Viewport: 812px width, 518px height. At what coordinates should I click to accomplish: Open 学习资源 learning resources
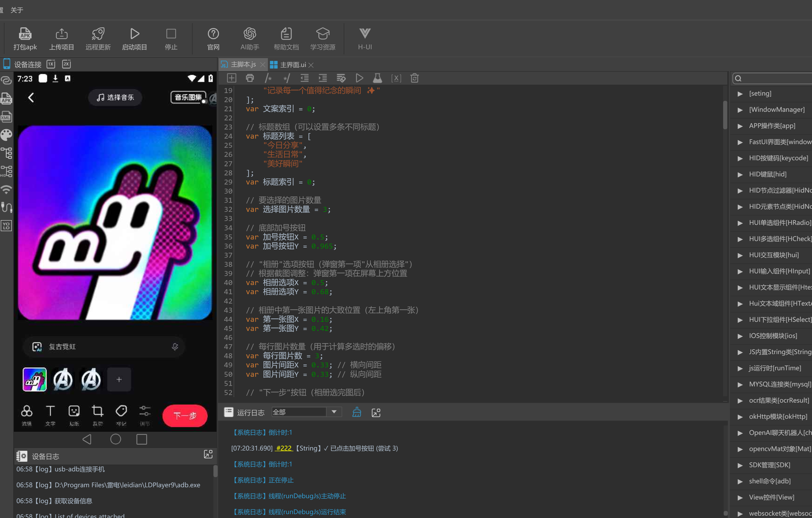tap(323, 39)
